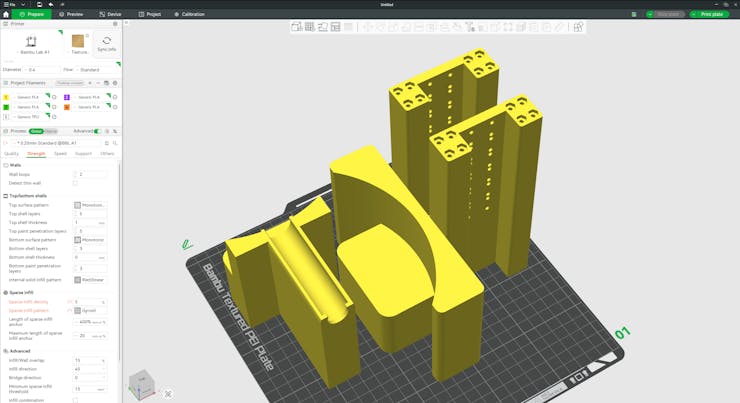This screenshot has height=403, width=740.
Task: Enable the Detect thin wall checkbox
Action: [76, 183]
